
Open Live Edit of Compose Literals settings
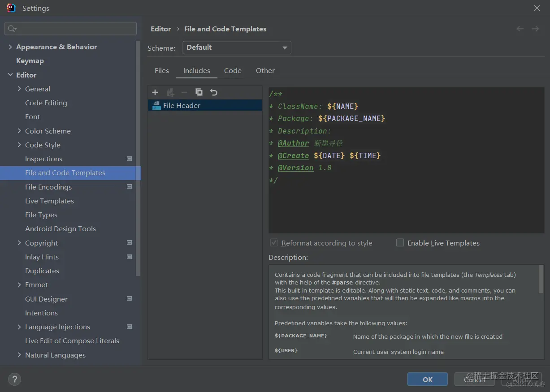coord(72,340)
